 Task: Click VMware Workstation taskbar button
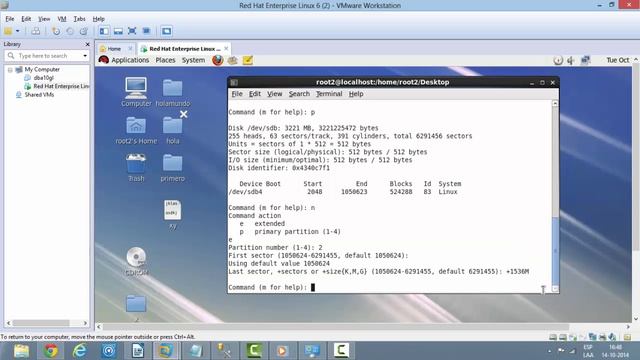tap(166, 351)
